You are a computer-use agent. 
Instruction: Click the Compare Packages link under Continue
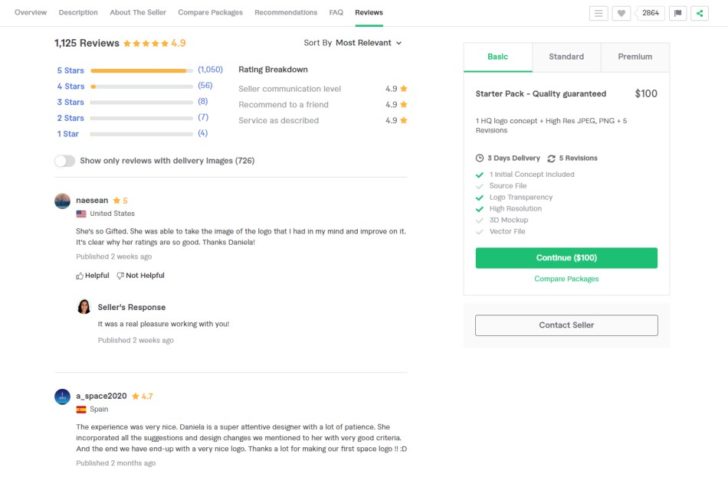566,279
